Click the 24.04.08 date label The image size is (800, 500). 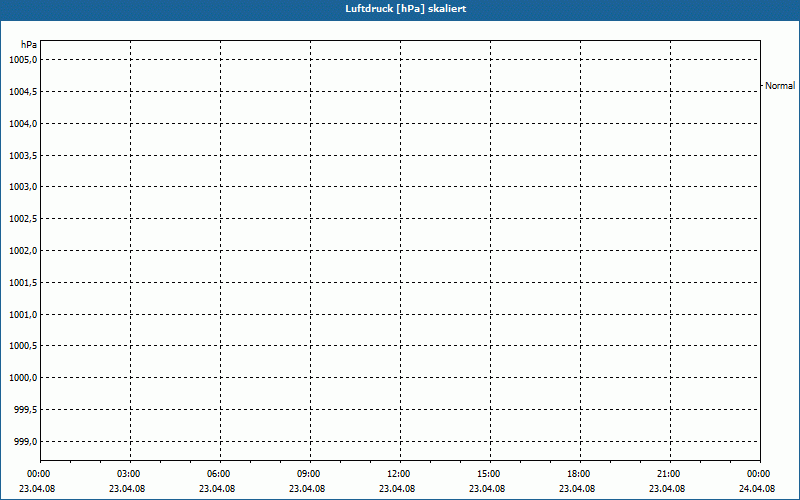point(758,489)
